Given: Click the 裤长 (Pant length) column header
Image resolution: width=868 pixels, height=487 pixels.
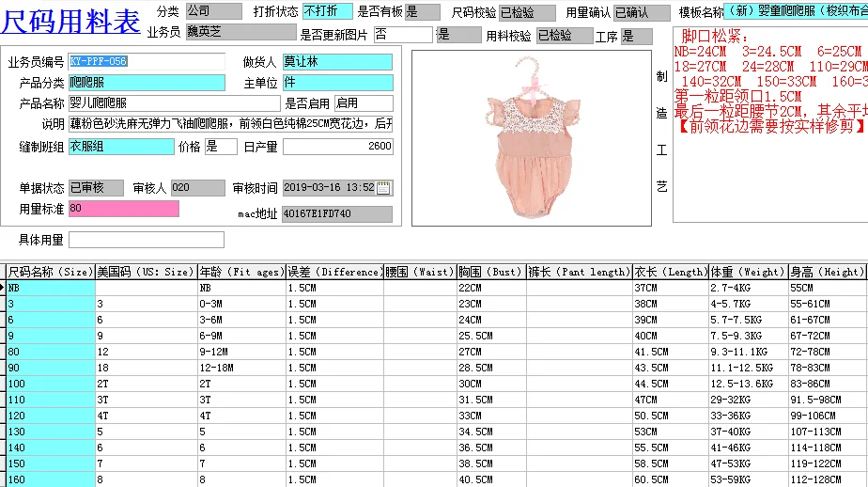Looking at the screenshot, I should 580,272.
